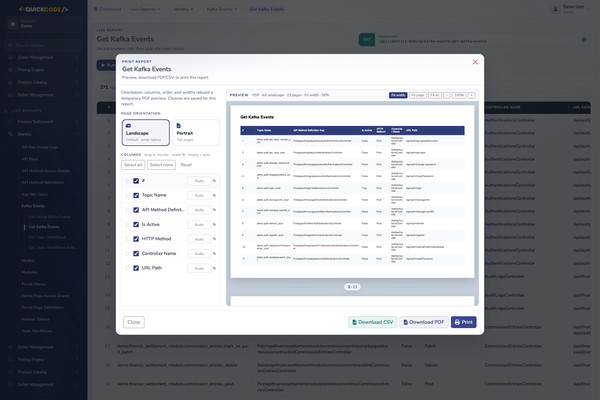This screenshot has height=400, width=600.
Task: Grab the drag handle of URL Path row
Action: [x=127, y=268]
